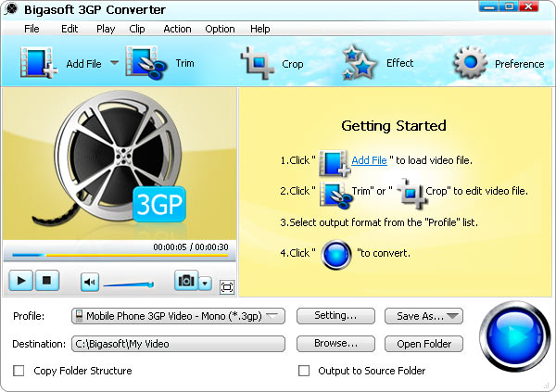
Task: Open the File menu
Action: (32, 29)
